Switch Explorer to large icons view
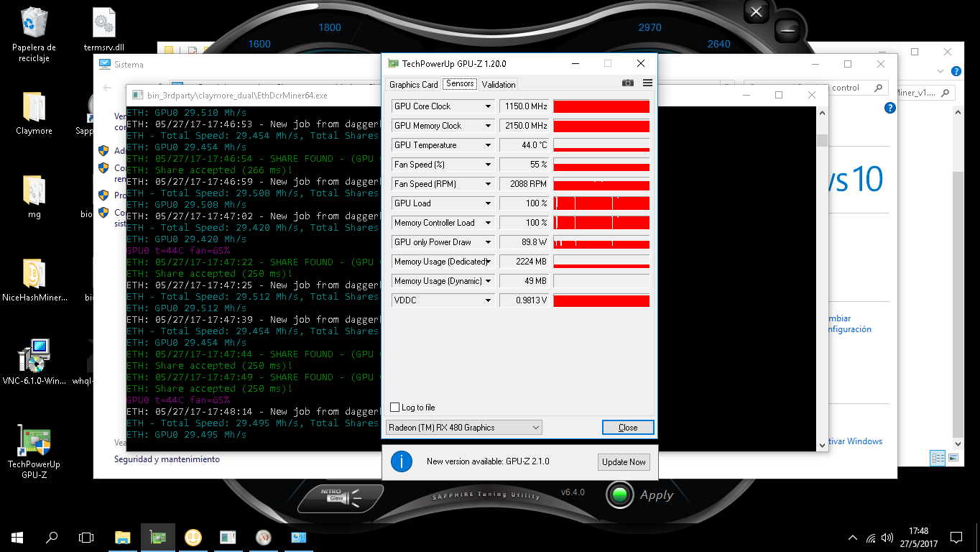The width and height of the screenshot is (980, 552). click(953, 458)
